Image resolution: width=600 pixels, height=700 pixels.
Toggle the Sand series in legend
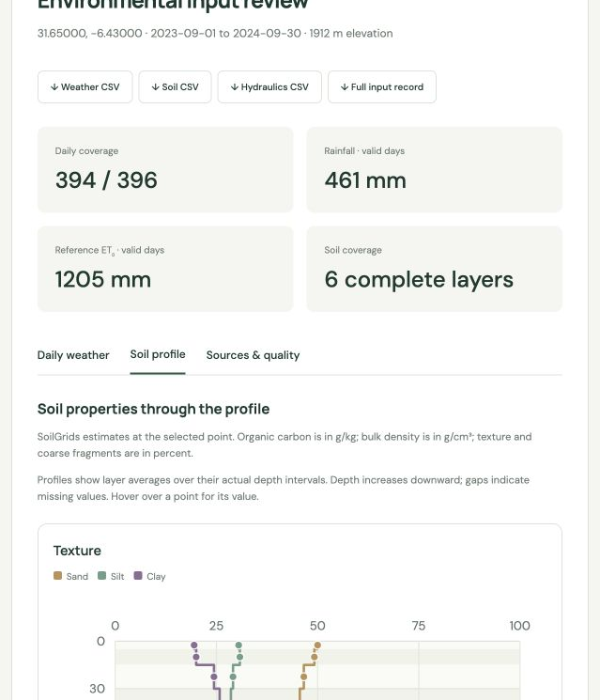(71, 576)
